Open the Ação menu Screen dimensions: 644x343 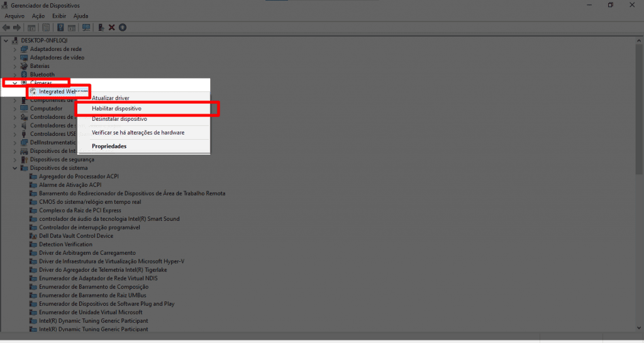tap(38, 15)
